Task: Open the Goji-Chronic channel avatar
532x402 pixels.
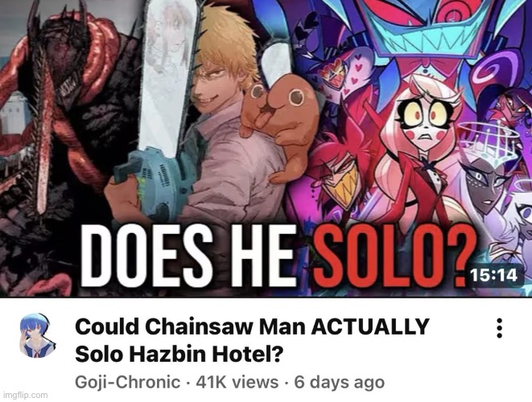Action: click(35, 335)
